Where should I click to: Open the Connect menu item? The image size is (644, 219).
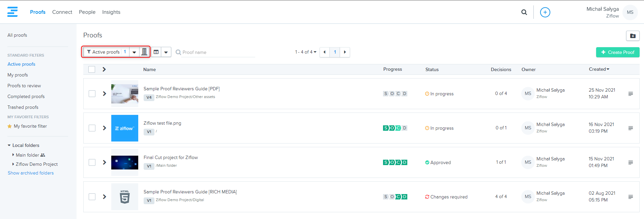[x=62, y=12]
